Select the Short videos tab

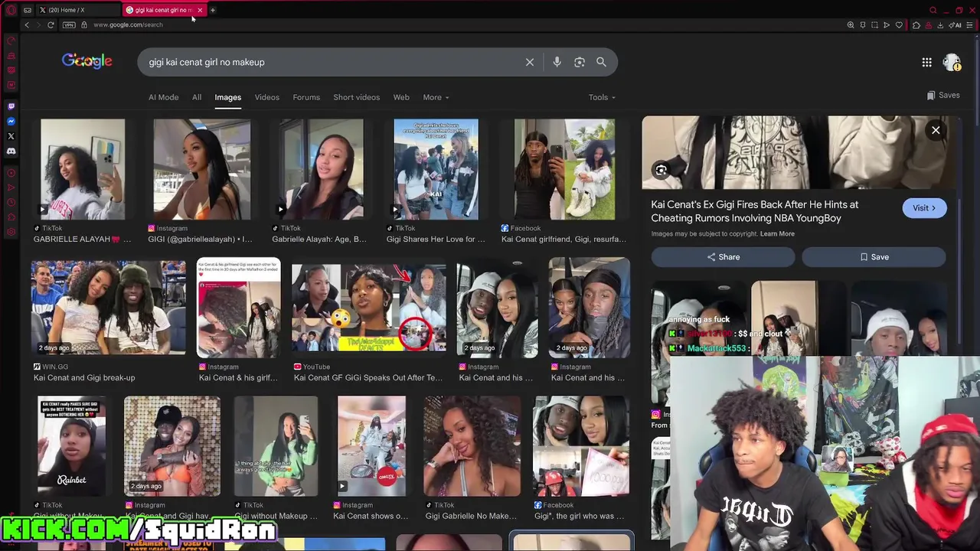356,97
